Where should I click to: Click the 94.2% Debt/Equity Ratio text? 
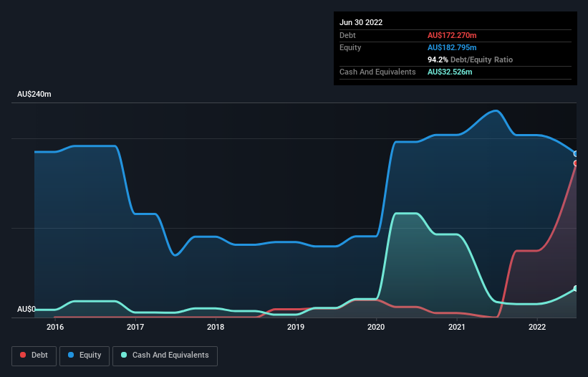pyautogui.click(x=470, y=59)
